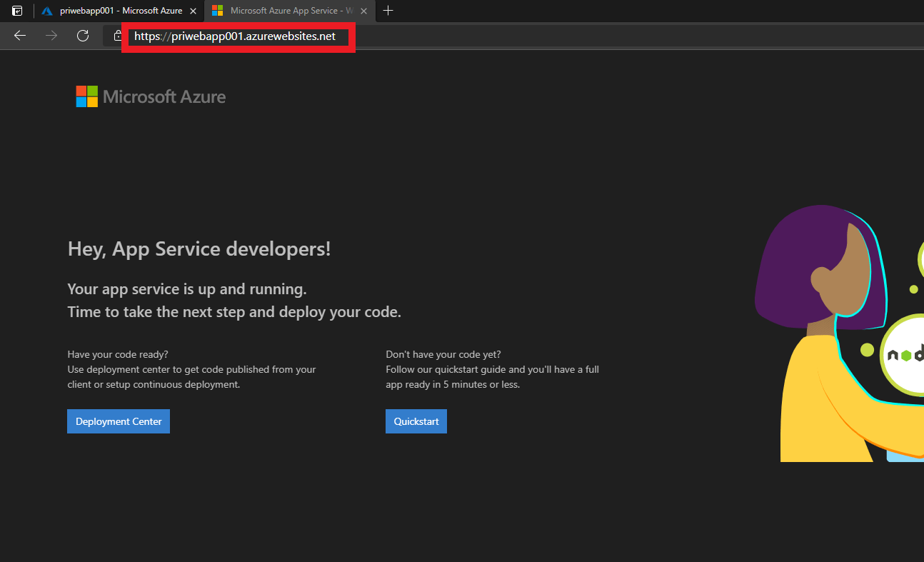Click the Microsoft logo on the App Service tab
Screen dimensions: 924x562
(218, 11)
